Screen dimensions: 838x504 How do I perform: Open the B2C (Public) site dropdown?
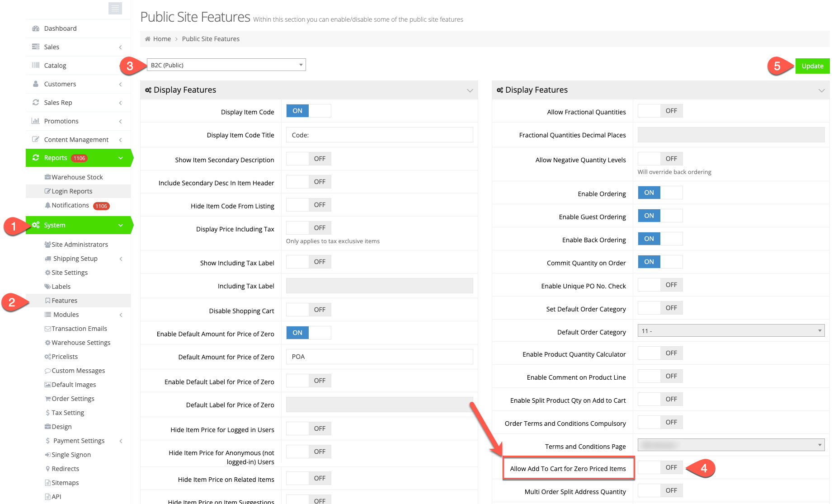point(226,65)
